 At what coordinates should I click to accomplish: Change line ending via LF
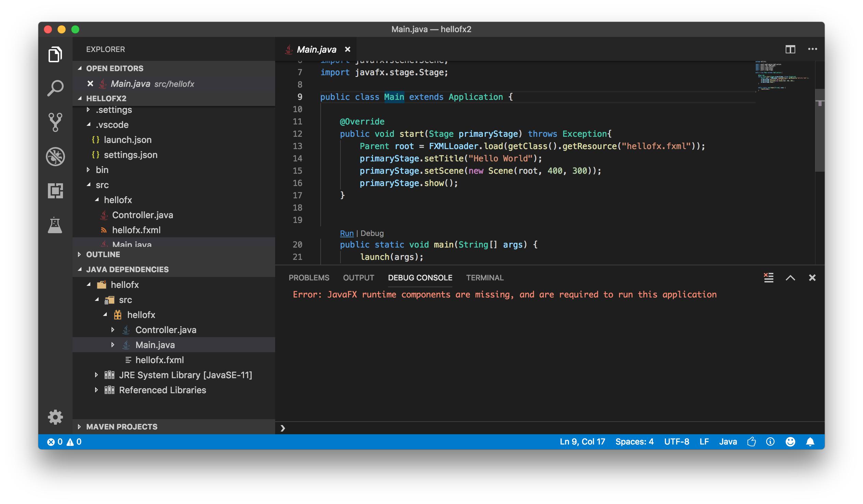(x=704, y=442)
